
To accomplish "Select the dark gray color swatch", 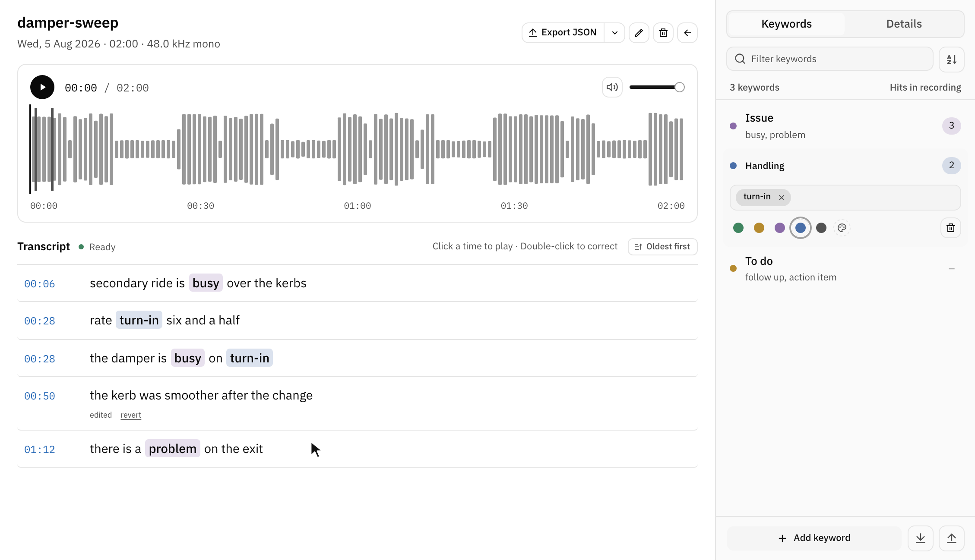I will coord(821,228).
